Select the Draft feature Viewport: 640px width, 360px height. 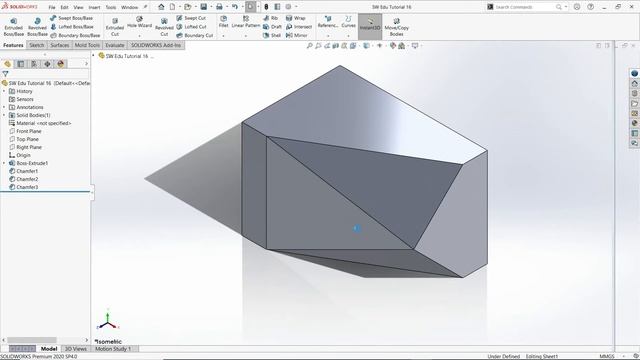(272, 27)
